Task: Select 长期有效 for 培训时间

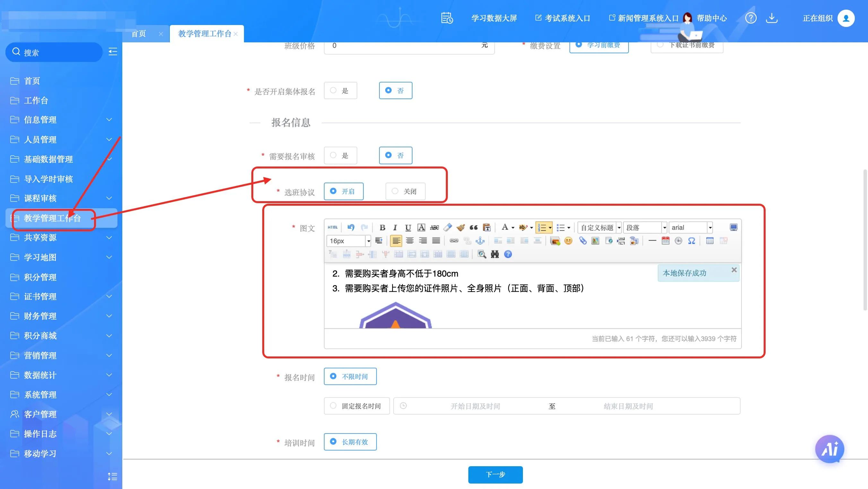Action: (350, 442)
